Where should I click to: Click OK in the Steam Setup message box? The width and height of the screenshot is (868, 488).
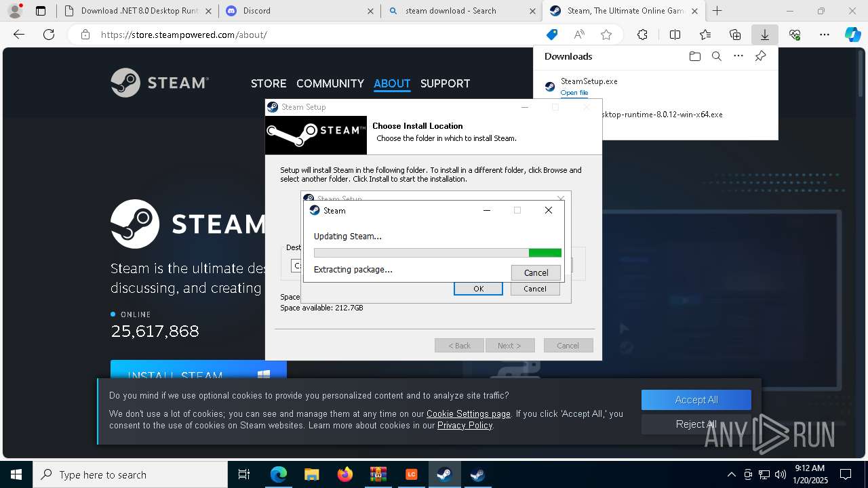478,289
